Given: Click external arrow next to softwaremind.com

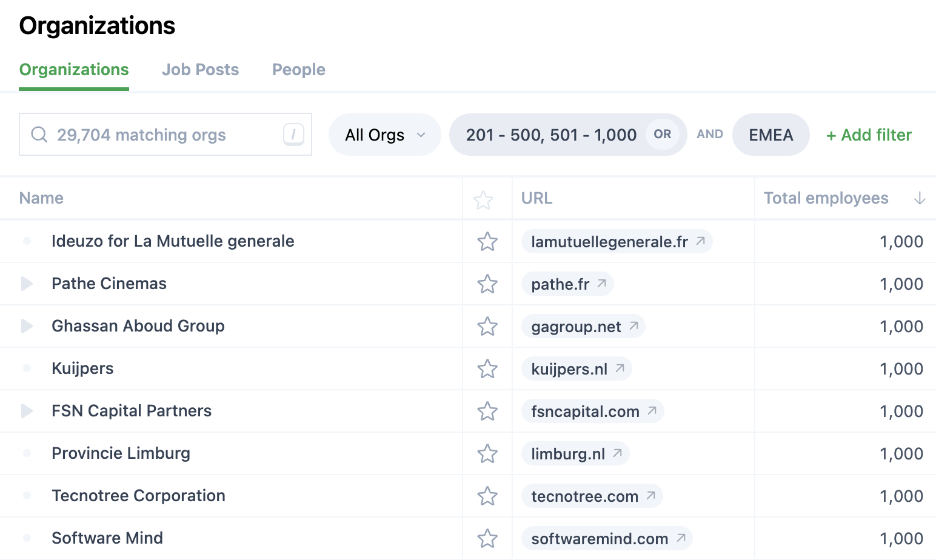Looking at the screenshot, I should pyautogui.click(x=681, y=538).
